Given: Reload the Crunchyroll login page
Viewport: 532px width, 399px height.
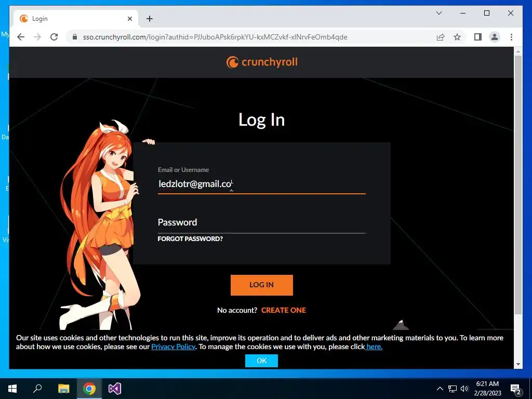Looking at the screenshot, I should [x=54, y=37].
